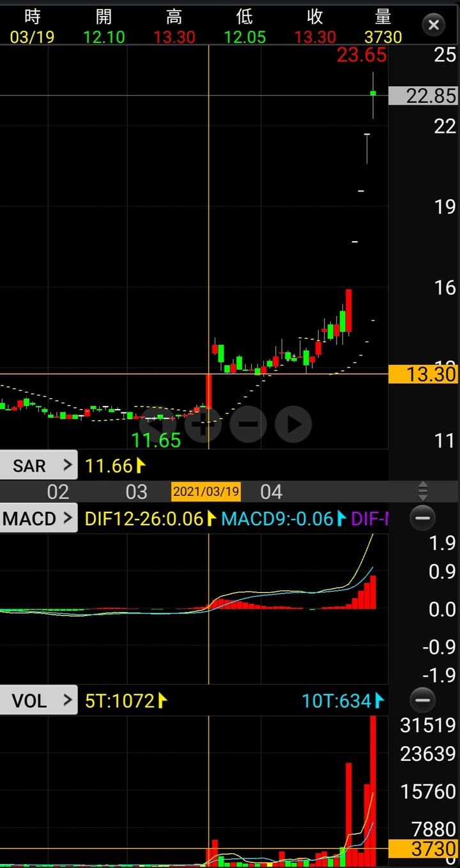460x868 pixels.
Task: Tap the orange 3730 volume tag
Action: click(x=424, y=849)
